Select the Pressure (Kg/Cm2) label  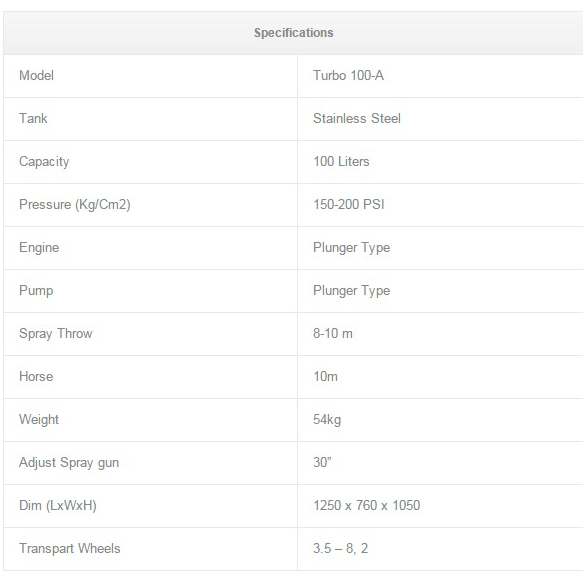coord(75,205)
